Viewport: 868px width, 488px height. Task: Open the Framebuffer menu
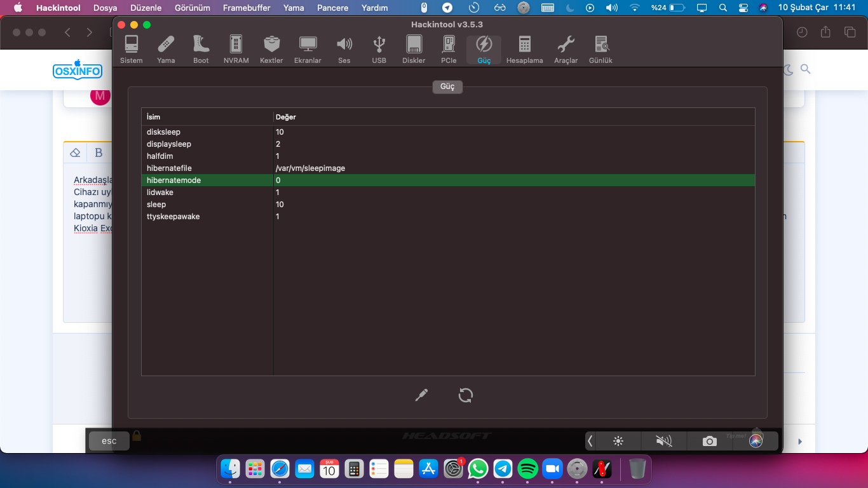247,8
